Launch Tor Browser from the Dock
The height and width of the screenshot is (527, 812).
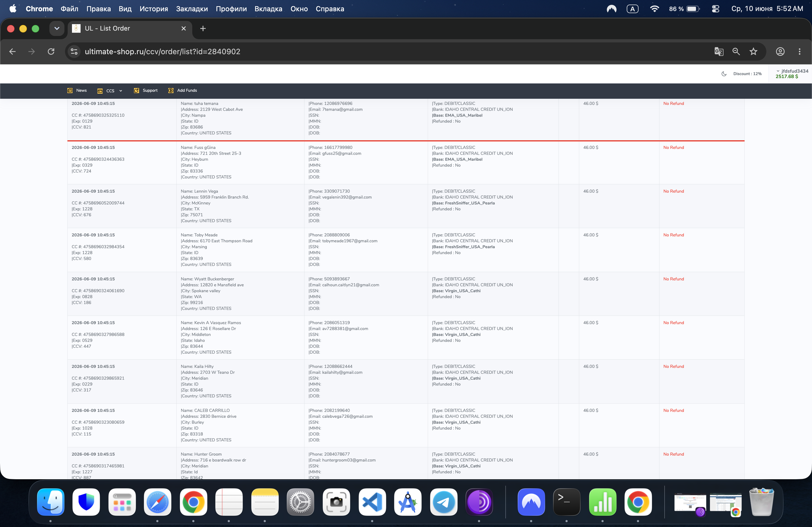479,502
